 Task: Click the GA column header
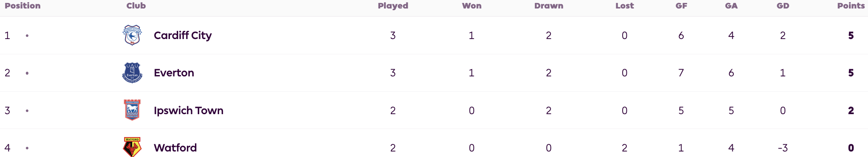coord(731,6)
